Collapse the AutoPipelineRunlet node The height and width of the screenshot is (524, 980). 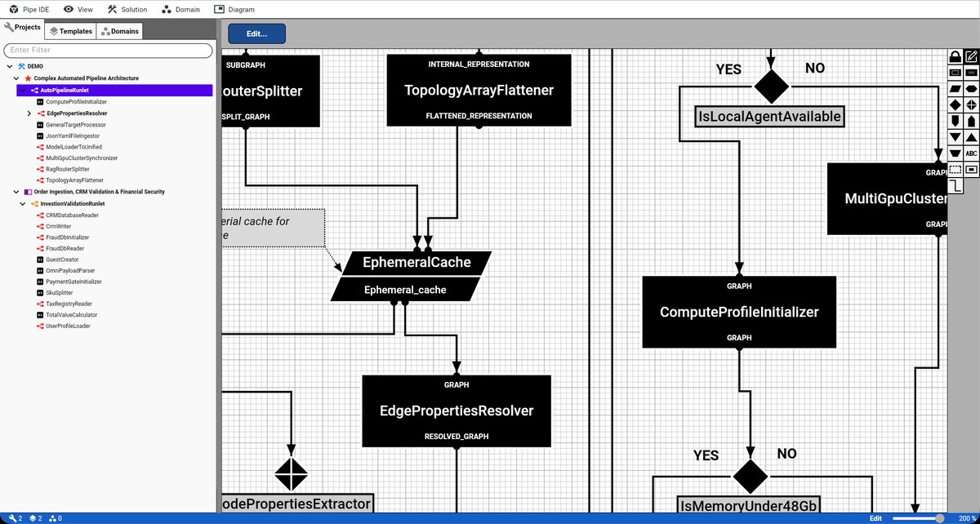[x=24, y=90]
